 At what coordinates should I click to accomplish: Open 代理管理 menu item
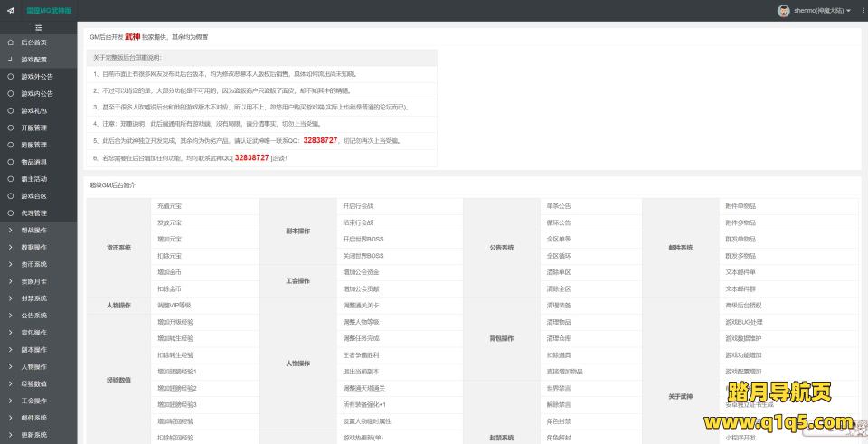39,213
